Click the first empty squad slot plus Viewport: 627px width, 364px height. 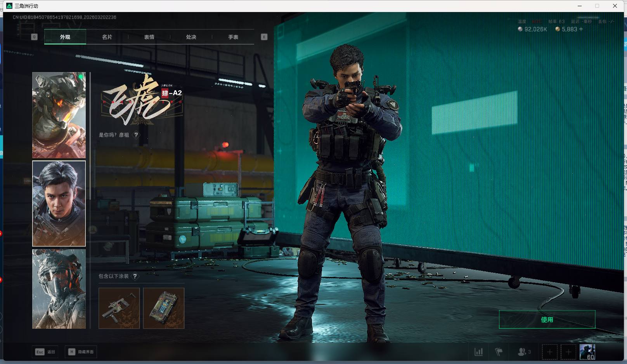click(x=549, y=352)
